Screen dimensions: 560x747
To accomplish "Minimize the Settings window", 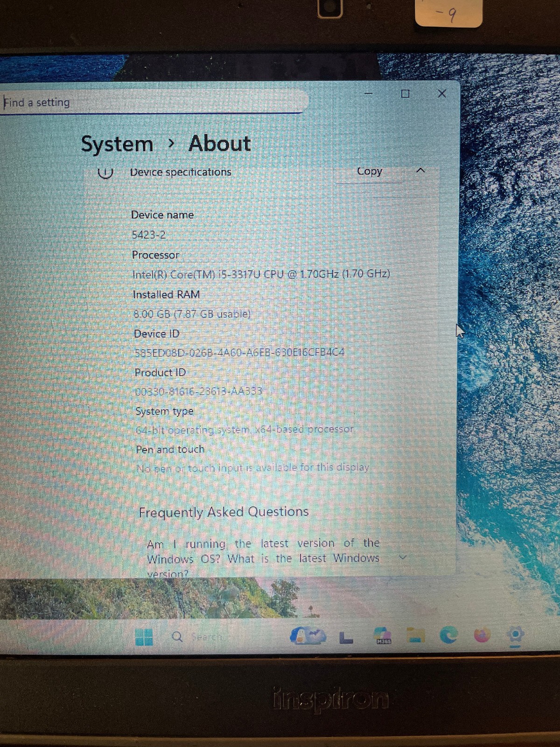I will click(369, 94).
